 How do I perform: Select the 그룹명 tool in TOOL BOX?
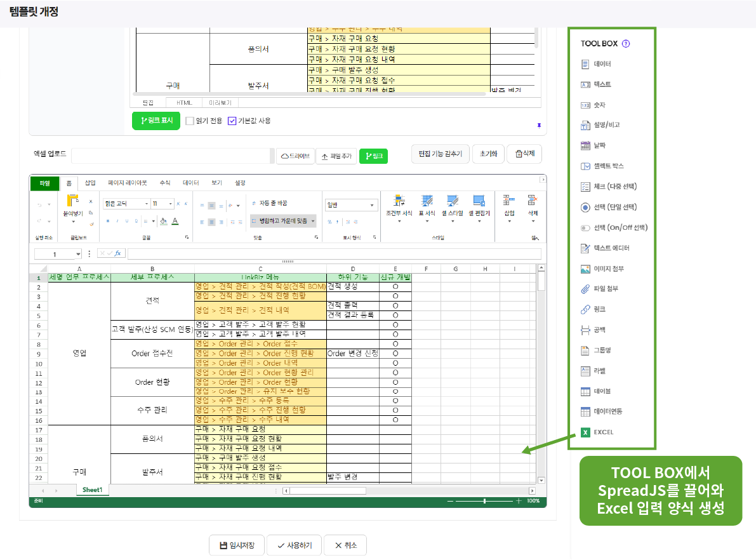pyautogui.click(x=596, y=350)
